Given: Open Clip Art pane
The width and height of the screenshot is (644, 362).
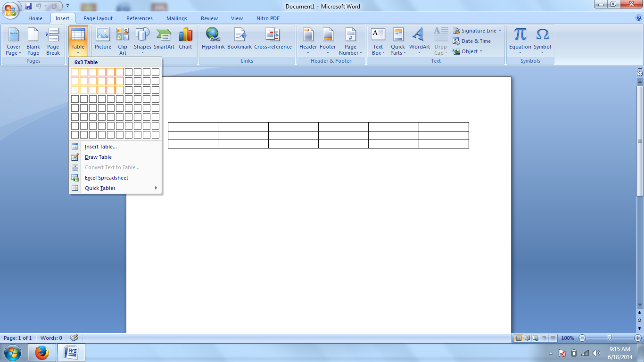Looking at the screenshot, I should tap(123, 41).
